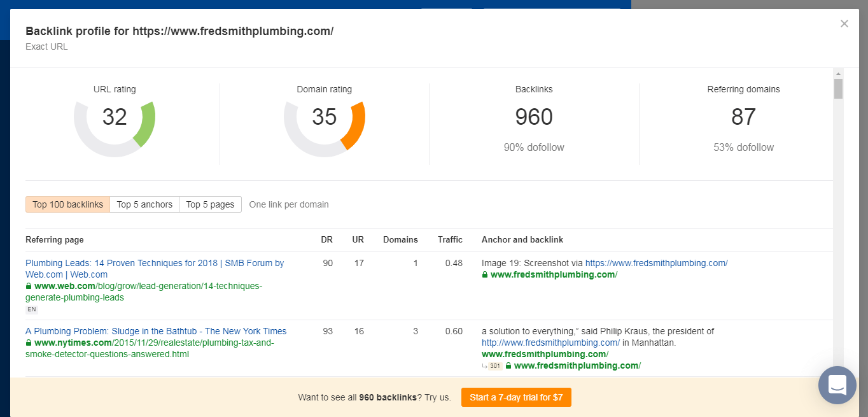This screenshot has height=417, width=868.
Task: Select the Top 100 backlinks tab
Action: tap(67, 204)
